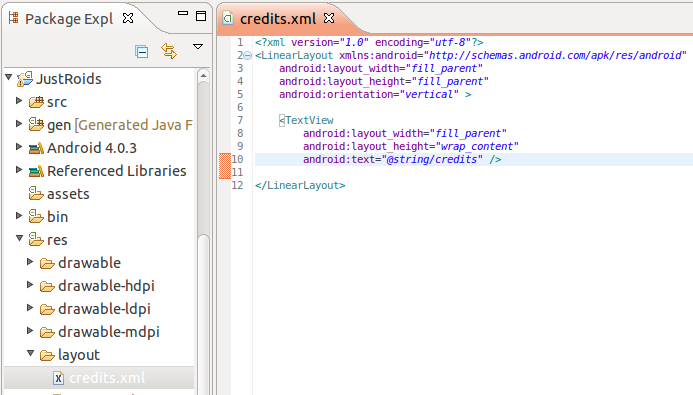Click the drawable-mdpi folder icon
The height and width of the screenshot is (395, 693).
coord(47,332)
